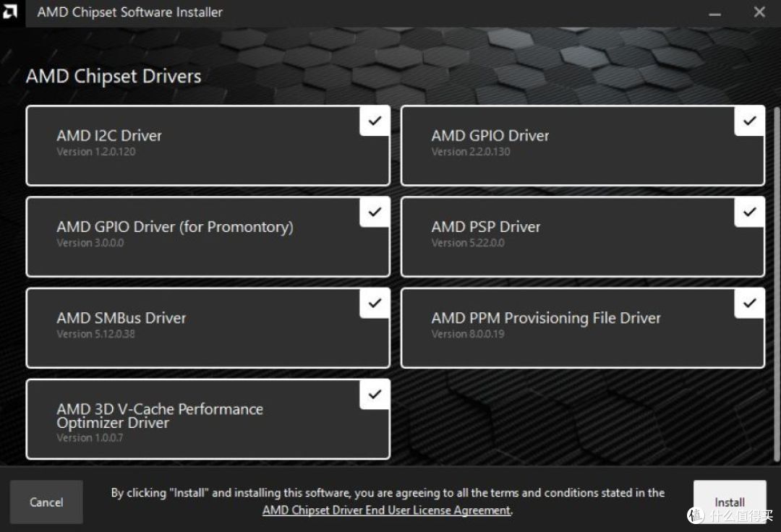The width and height of the screenshot is (781, 532).
Task: Disable the AMD PPM Provisioning File Driver
Action: pyautogui.click(x=749, y=304)
